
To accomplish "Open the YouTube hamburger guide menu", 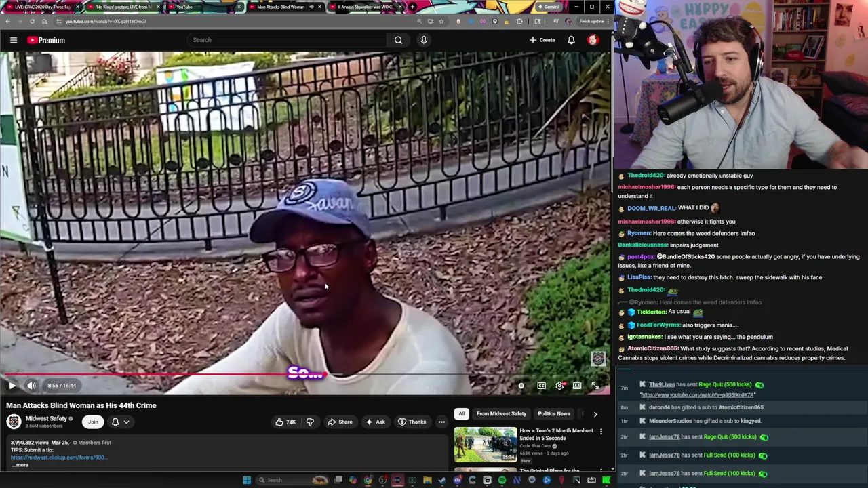I will (x=14, y=40).
